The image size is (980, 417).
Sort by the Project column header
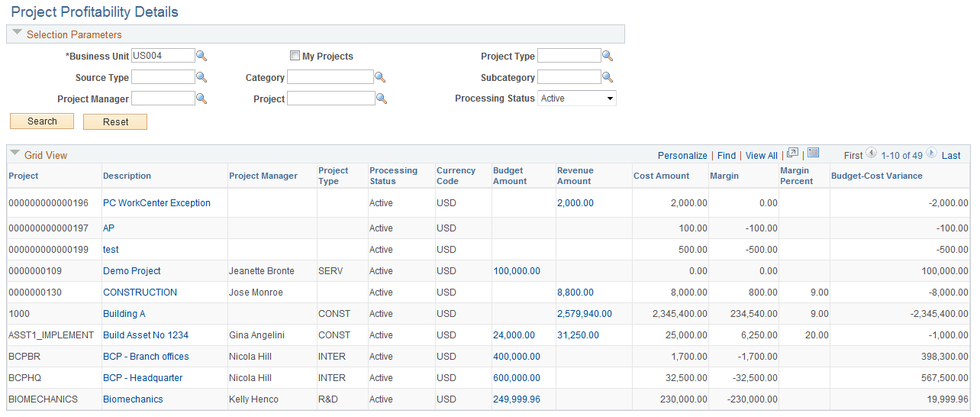click(x=24, y=176)
